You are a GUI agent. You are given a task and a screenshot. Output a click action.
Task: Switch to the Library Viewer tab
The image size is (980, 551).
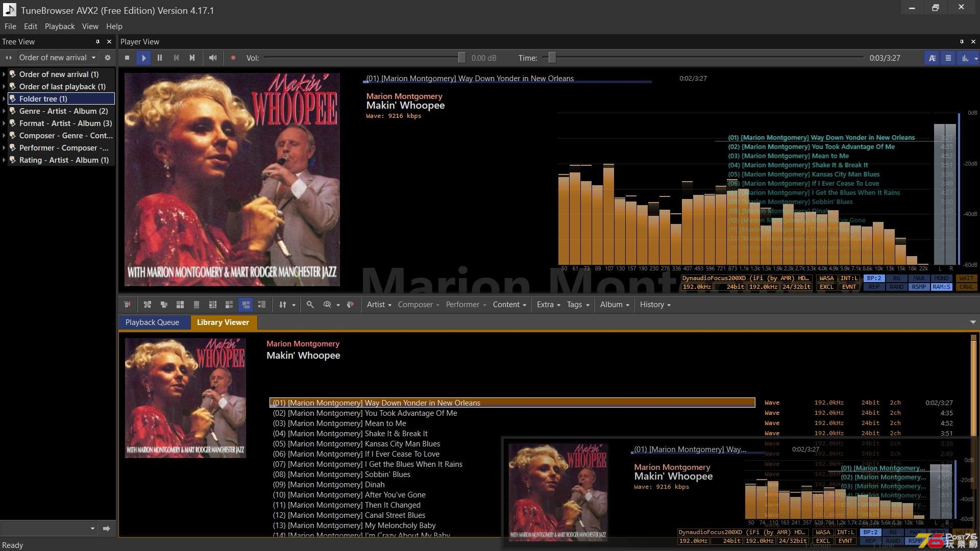[x=223, y=322]
